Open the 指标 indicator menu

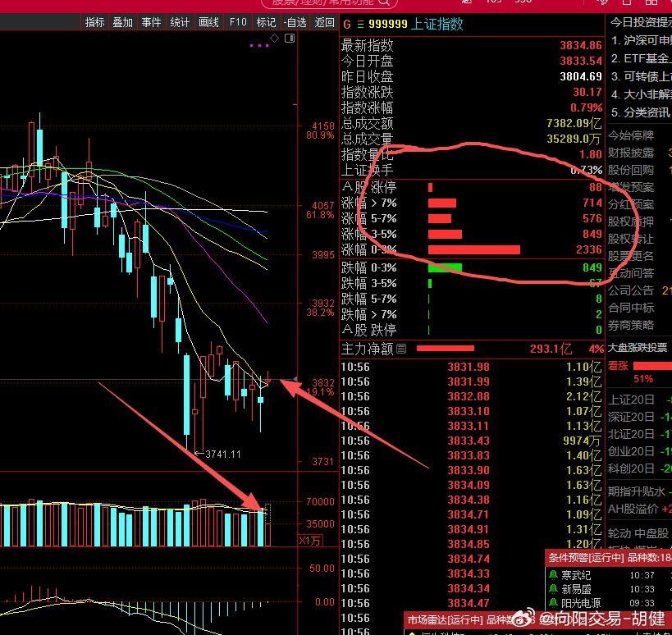(x=94, y=22)
